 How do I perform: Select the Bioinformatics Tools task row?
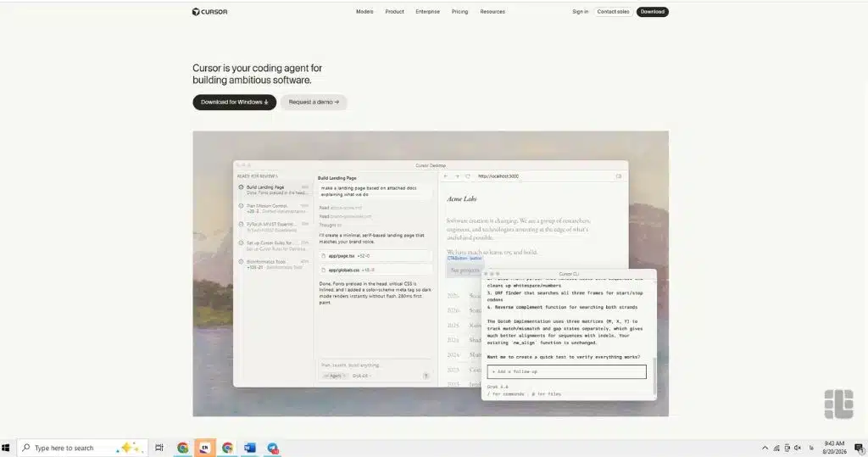[x=274, y=265]
